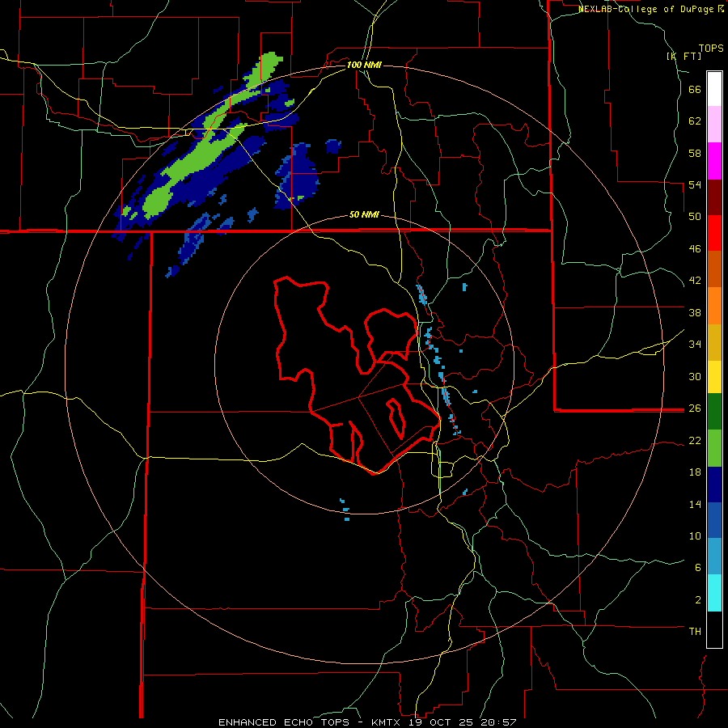This screenshot has width=728, height=728.
Task: Click the legend value 54
Action: 695,184
